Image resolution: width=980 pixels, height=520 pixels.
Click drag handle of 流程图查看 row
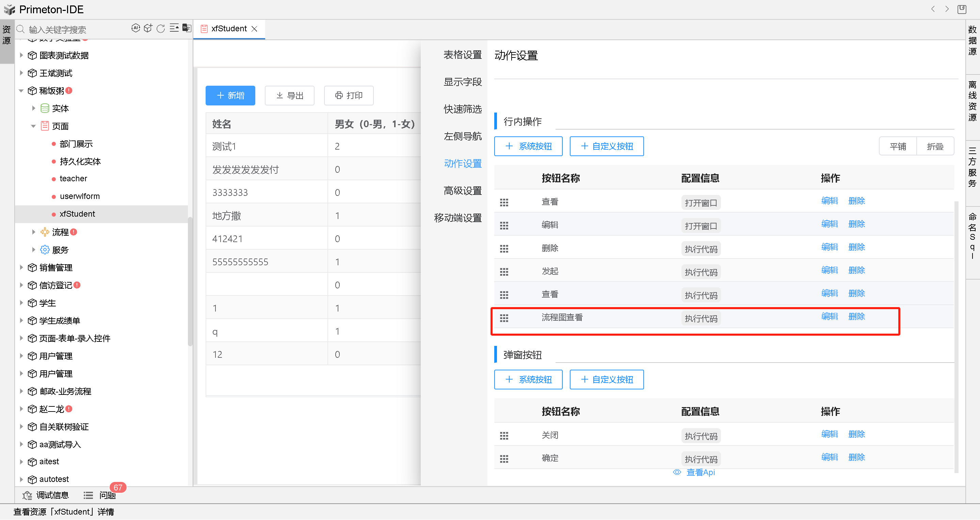point(504,318)
